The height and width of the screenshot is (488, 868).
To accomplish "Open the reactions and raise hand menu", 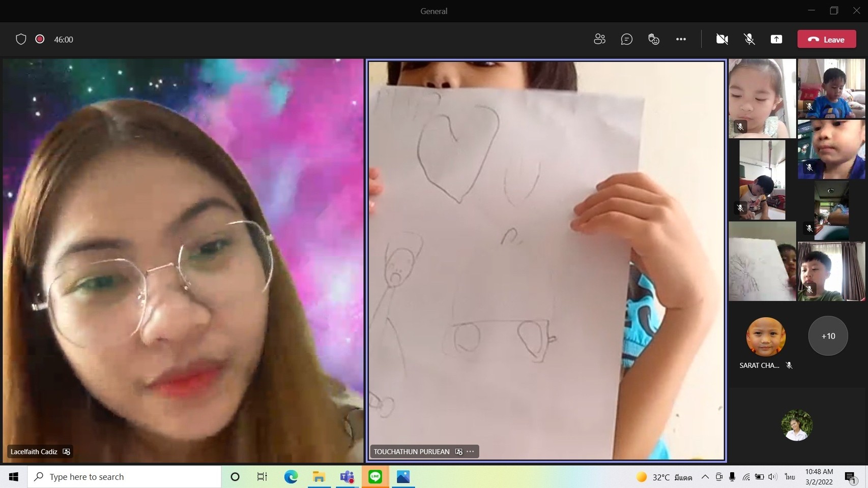I will coord(654,39).
